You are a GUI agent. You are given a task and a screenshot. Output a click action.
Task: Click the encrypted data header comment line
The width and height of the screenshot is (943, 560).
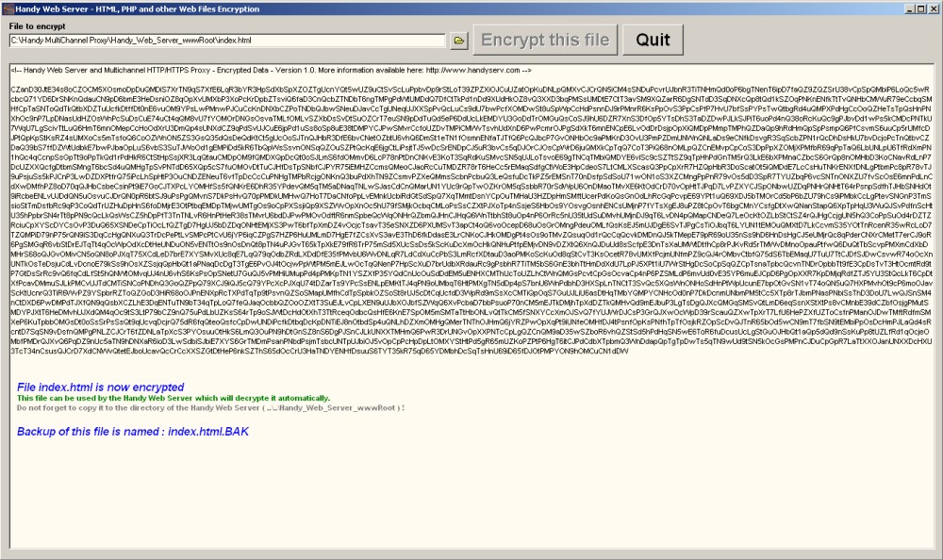(272, 71)
